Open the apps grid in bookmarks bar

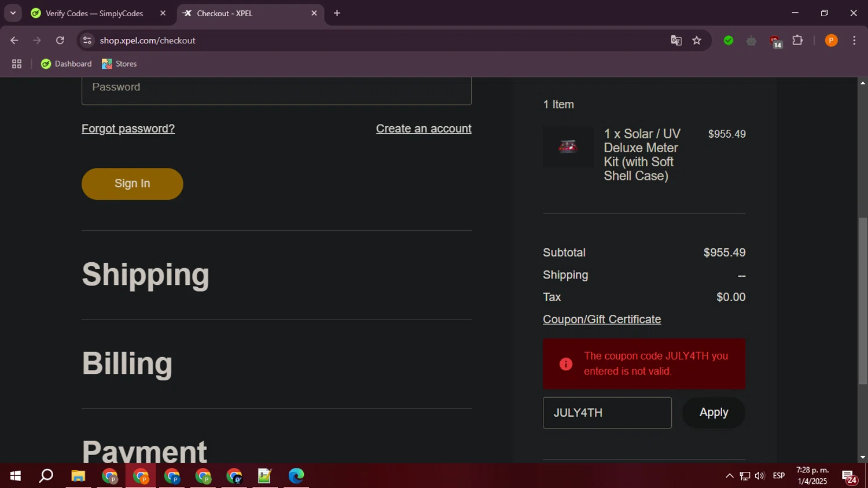tap(17, 64)
